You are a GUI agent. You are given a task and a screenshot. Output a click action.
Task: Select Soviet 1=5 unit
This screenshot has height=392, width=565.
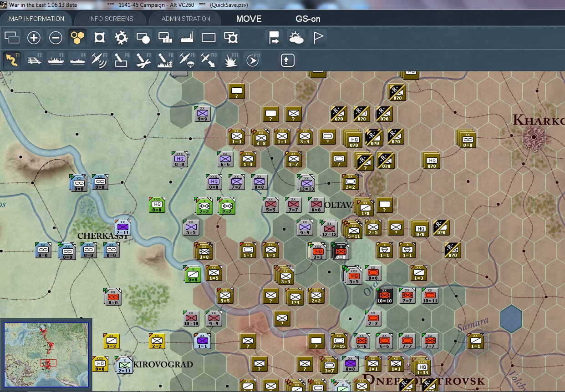tap(214, 272)
